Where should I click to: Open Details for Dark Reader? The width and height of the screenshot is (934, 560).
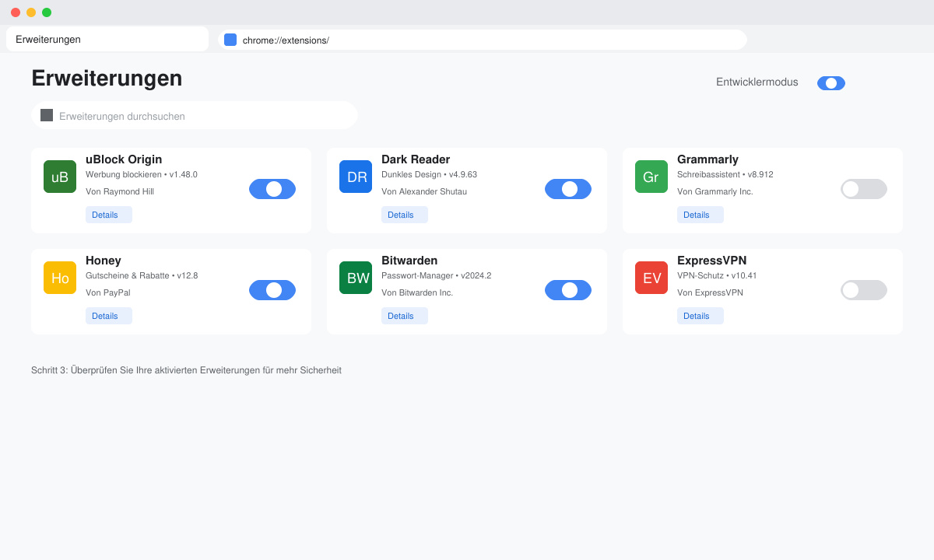405,215
